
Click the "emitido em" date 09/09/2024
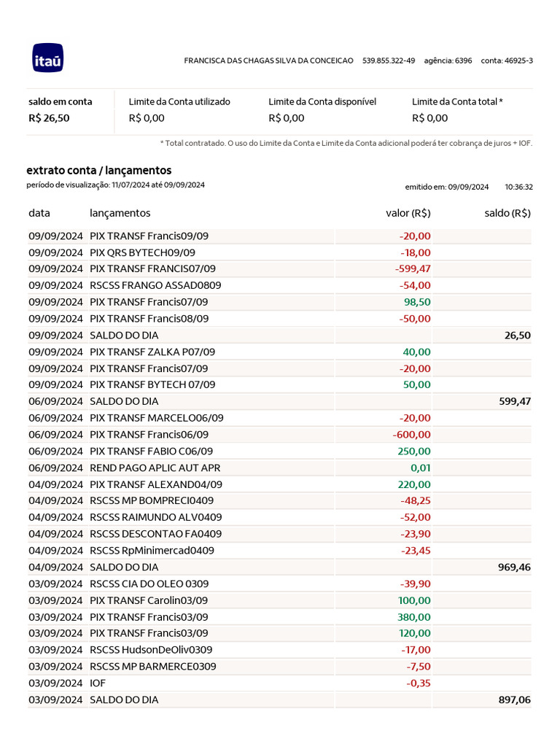click(468, 187)
